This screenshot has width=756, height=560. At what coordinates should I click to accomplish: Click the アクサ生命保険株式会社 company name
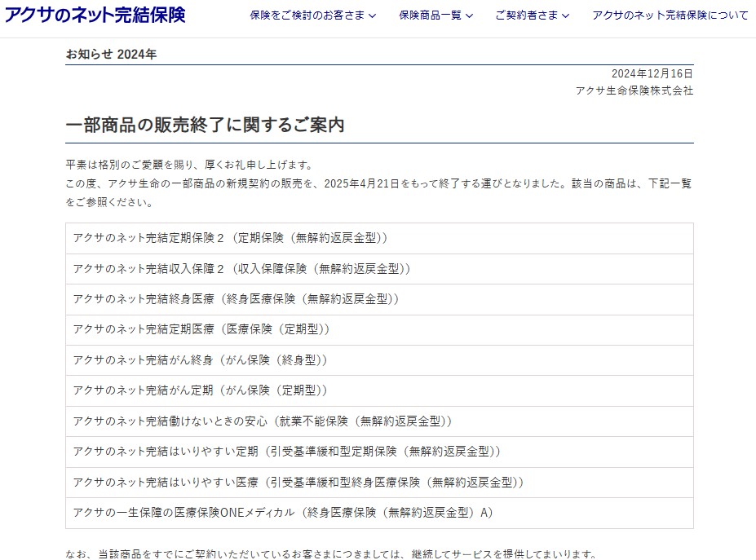tap(634, 90)
